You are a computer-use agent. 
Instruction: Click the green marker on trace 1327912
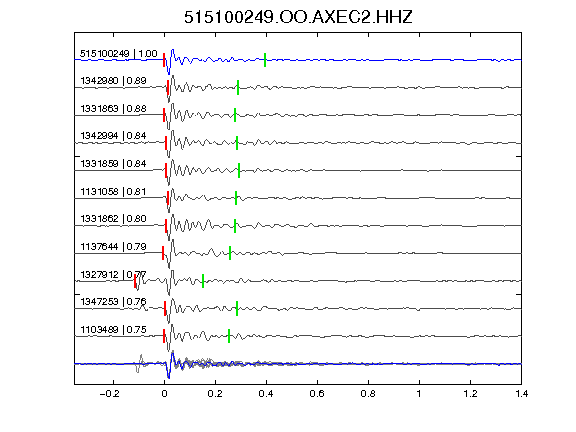click(203, 281)
